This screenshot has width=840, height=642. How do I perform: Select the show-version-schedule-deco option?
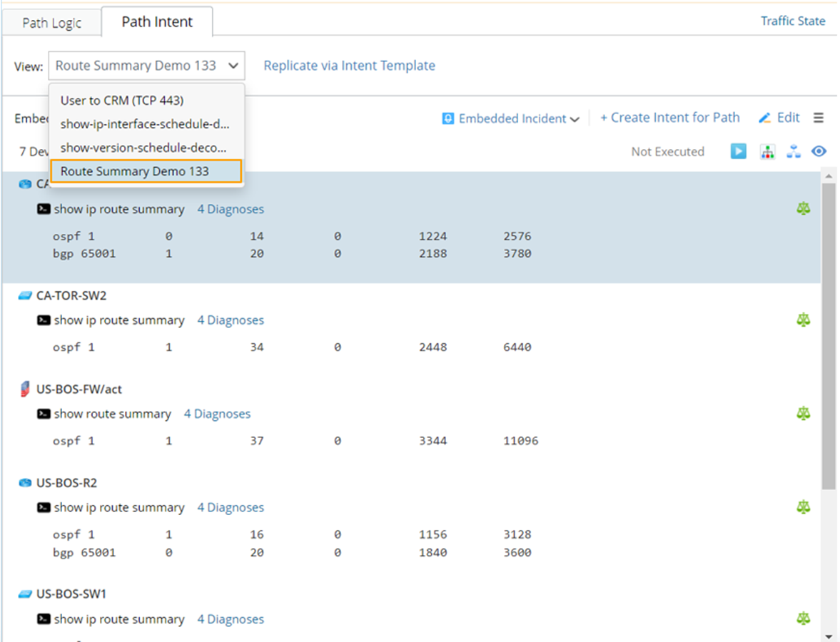point(143,148)
